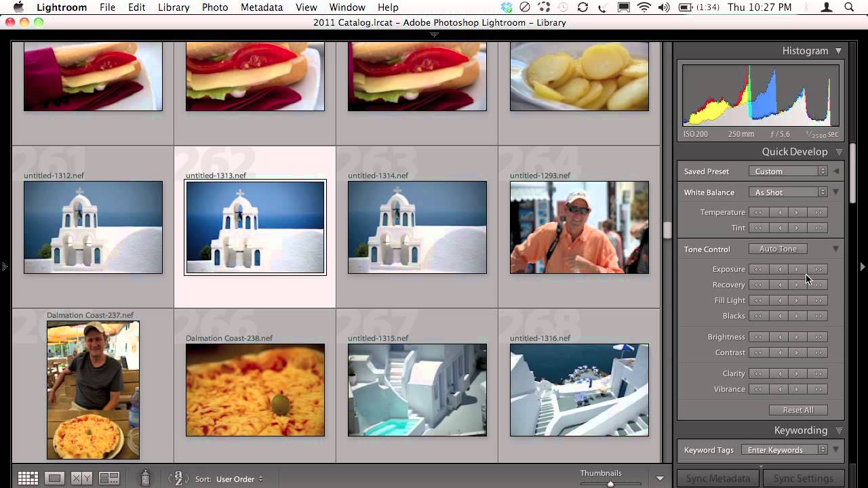Select thumbnail untitled-1312.nef

tap(93, 227)
